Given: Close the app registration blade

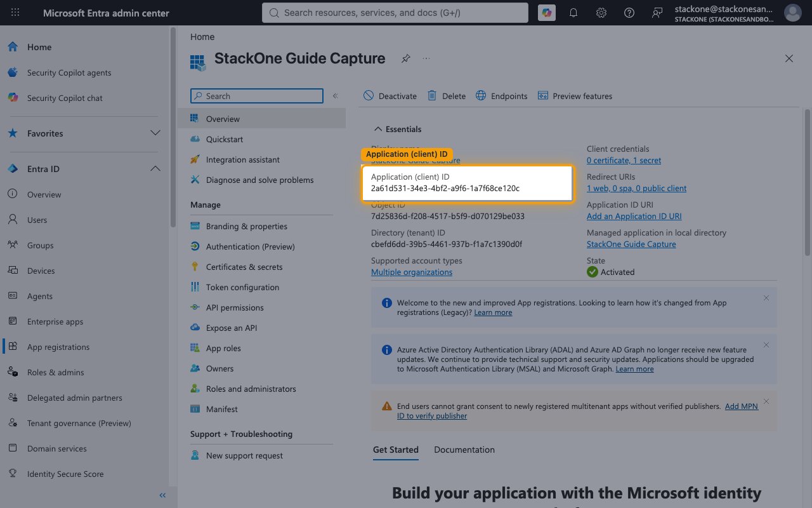Looking at the screenshot, I should click(x=789, y=58).
